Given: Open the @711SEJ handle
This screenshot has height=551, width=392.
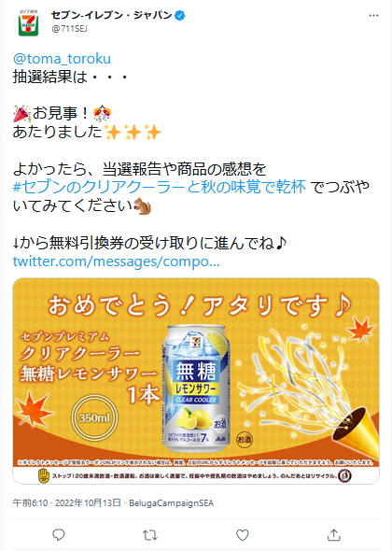Looking at the screenshot, I should (x=69, y=29).
